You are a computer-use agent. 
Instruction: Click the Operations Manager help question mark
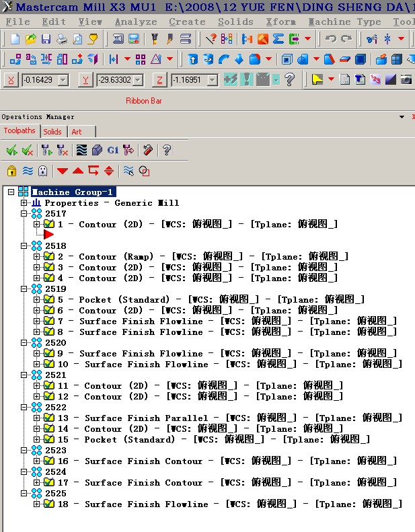click(167, 150)
